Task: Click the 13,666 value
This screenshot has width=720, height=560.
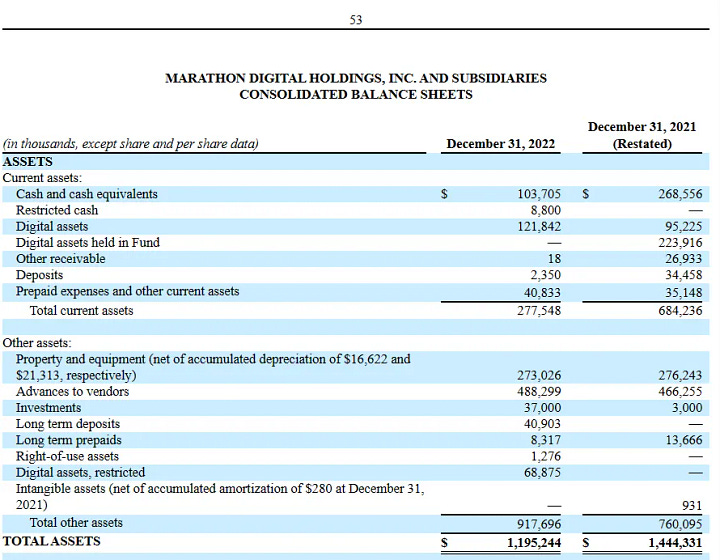Action: point(684,440)
